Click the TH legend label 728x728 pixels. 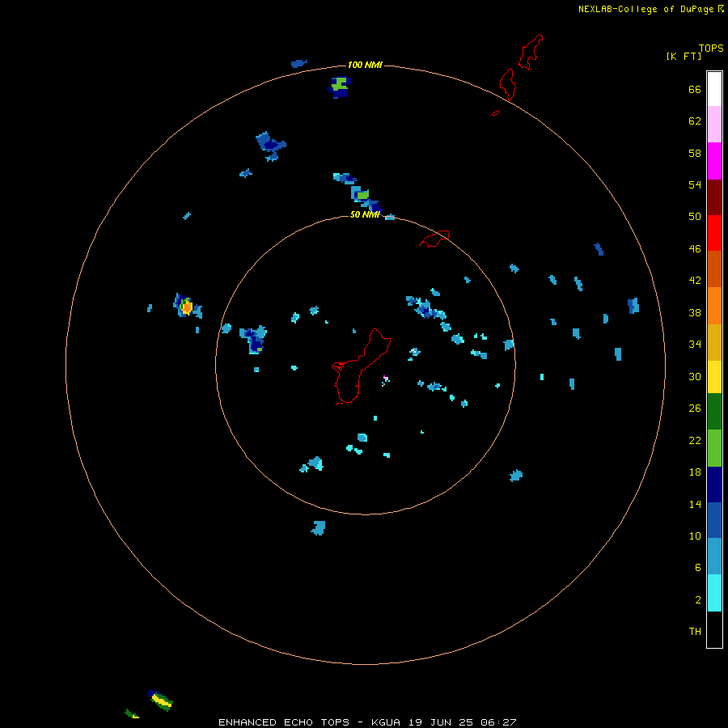click(x=695, y=632)
